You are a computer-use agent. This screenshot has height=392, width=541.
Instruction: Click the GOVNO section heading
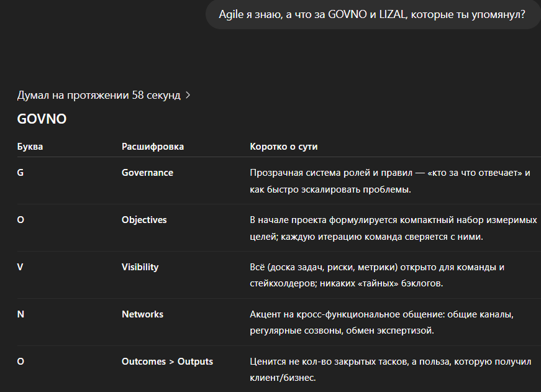[x=42, y=119]
